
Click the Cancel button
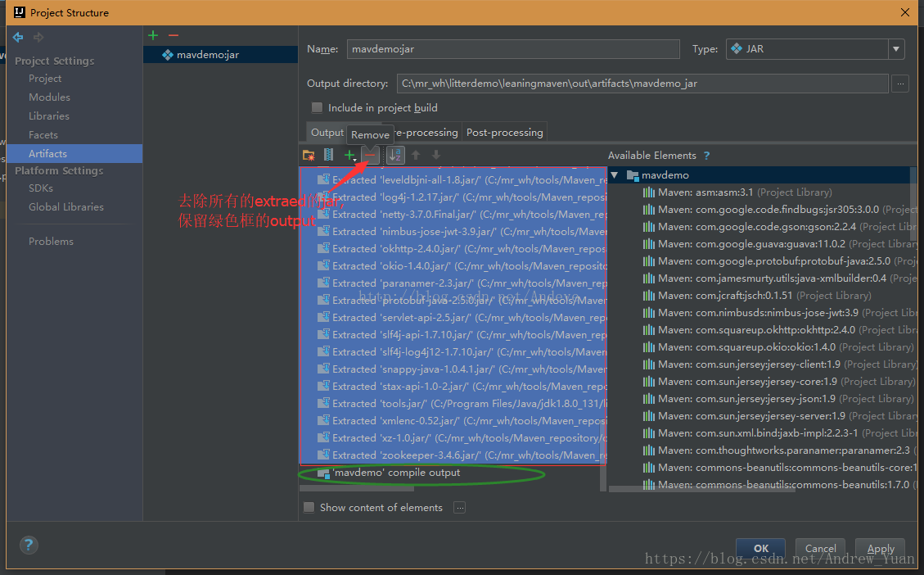[x=820, y=549]
